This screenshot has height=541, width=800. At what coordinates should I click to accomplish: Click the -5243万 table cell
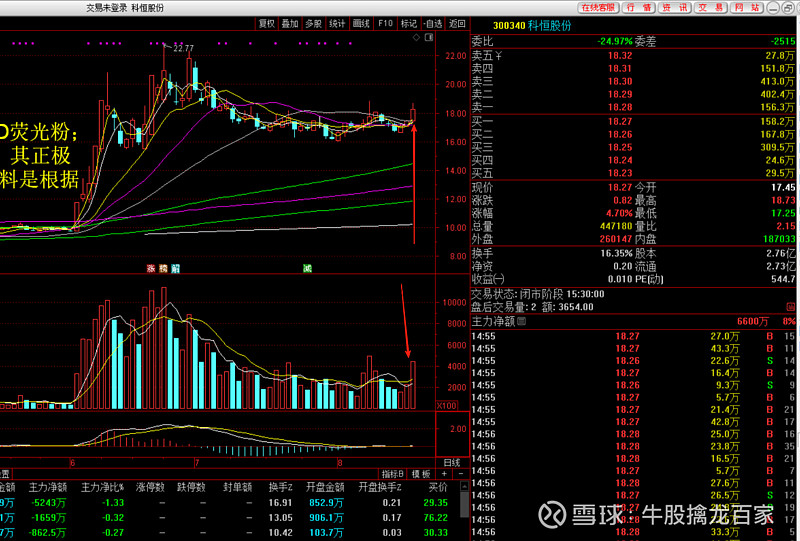[49, 503]
